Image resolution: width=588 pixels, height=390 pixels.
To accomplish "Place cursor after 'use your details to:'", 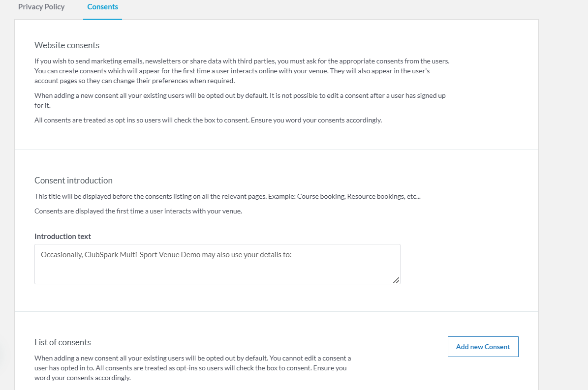I will tap(293, 255).
